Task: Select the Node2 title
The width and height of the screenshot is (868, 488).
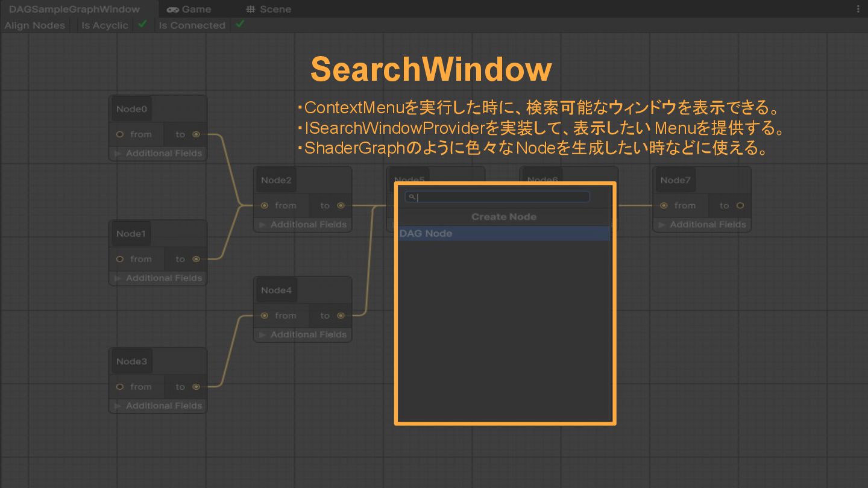Action: pos(276,180)
